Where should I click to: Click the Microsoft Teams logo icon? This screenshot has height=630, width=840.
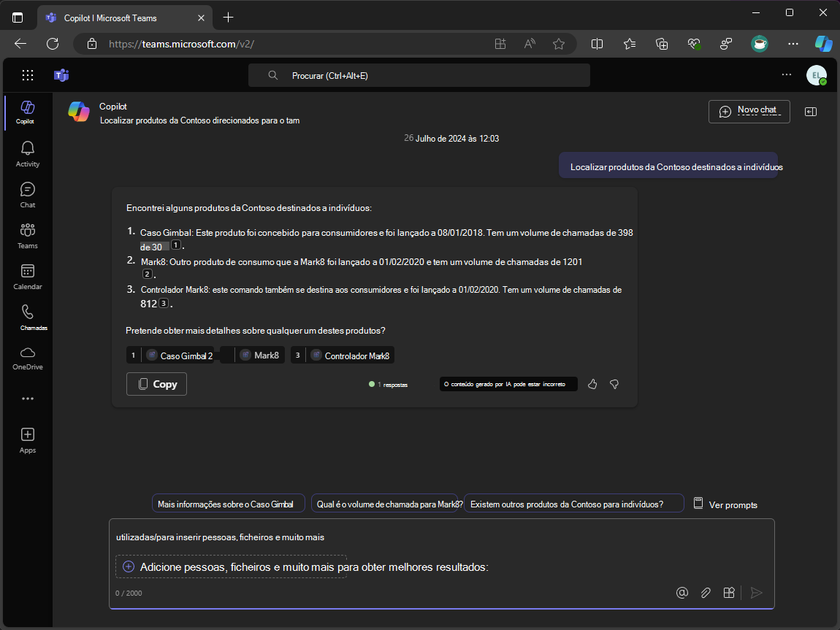coord(61,75)
